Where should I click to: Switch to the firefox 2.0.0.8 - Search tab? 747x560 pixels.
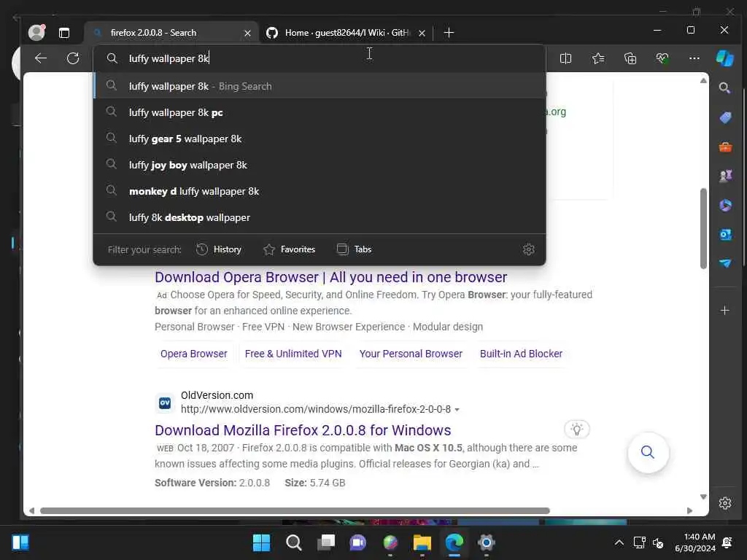tap(171, 33)
